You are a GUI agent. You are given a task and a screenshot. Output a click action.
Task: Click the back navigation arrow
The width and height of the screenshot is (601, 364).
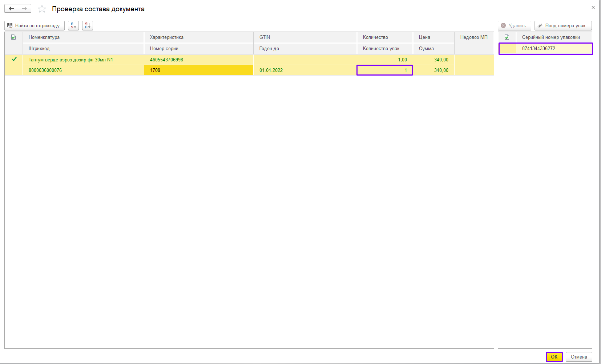(x=11, y=8)
